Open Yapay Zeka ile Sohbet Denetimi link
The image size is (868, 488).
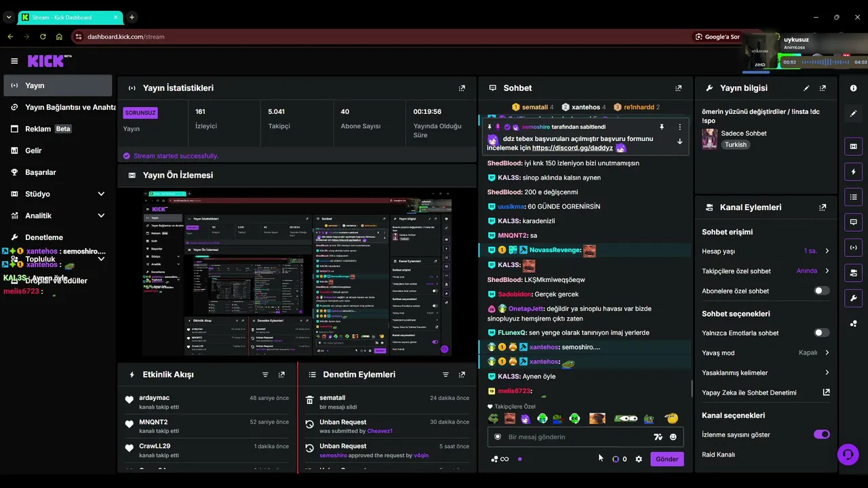pyautogui.click(x=766, y=392)
